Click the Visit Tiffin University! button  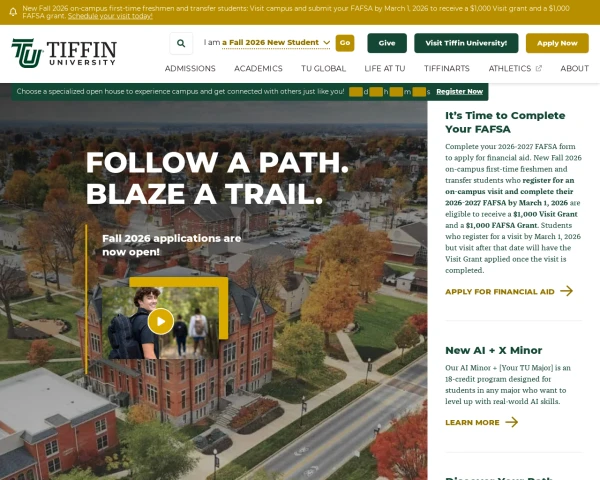(466, 43)
